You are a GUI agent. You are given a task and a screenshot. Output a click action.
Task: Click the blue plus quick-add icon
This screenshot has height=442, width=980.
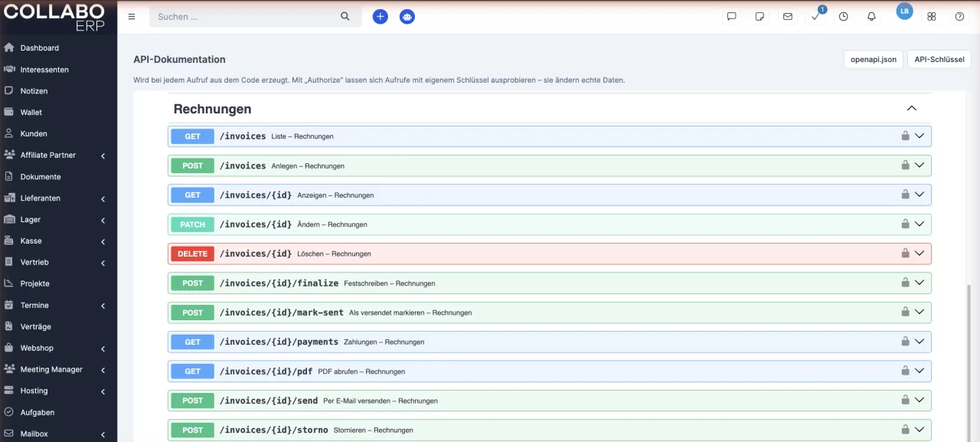tap(381, 16)
